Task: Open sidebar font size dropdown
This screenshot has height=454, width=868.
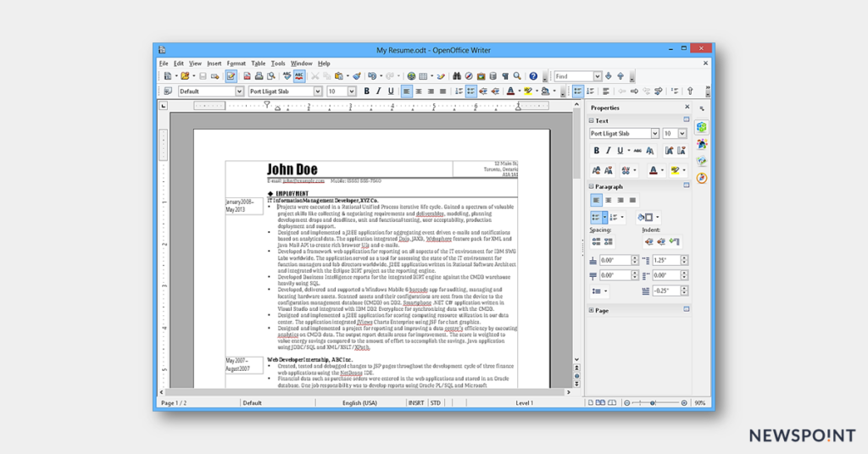Action: coord(682,133)
